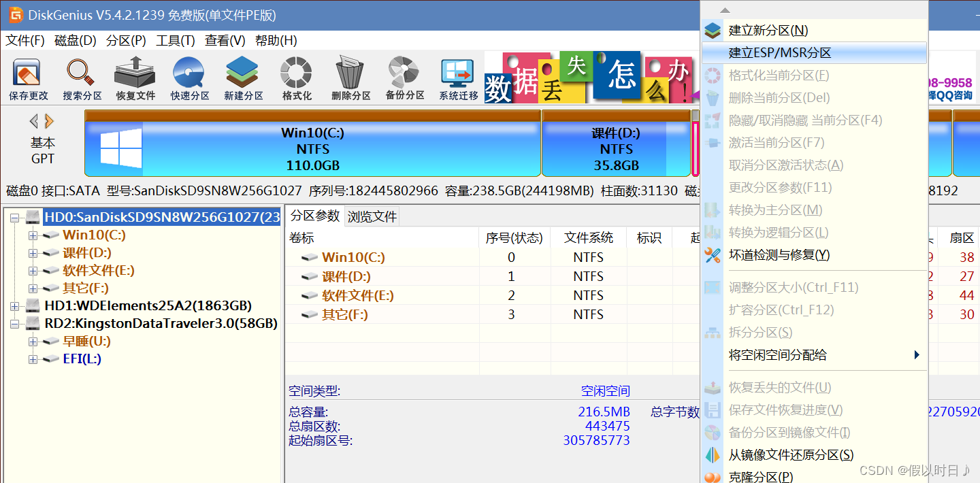Select 早睡(U:) label in the tree
The image size is (980, 483).
pos(86,342)
